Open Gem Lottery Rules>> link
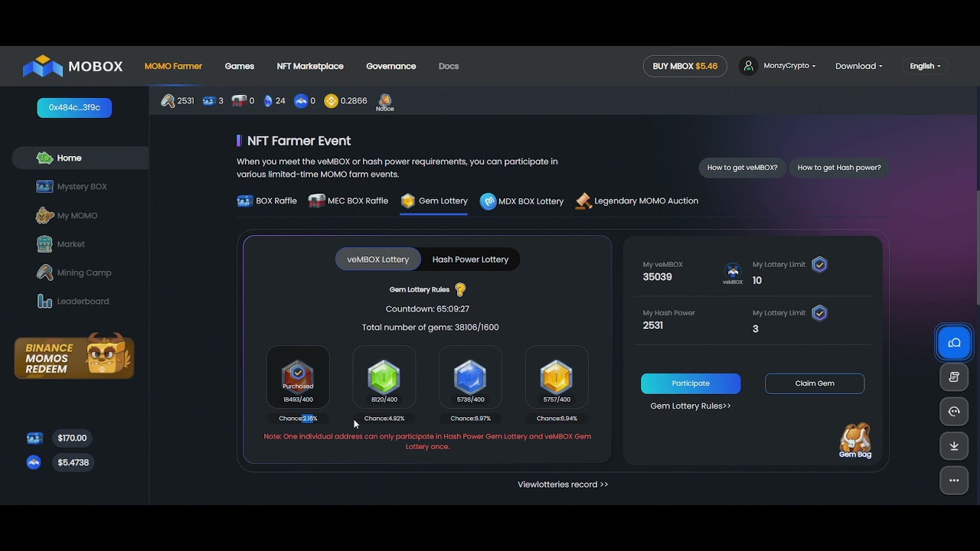This screenshot has width=980, height=551. pos(691,406)
